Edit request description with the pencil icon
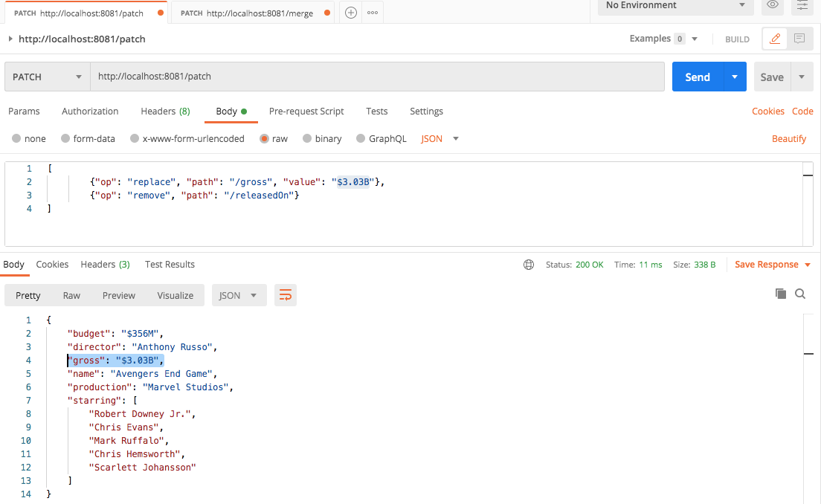 [776, 39]
